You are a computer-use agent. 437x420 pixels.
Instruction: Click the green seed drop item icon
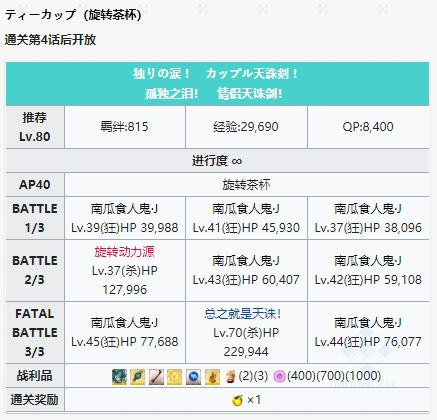(137, 377)
